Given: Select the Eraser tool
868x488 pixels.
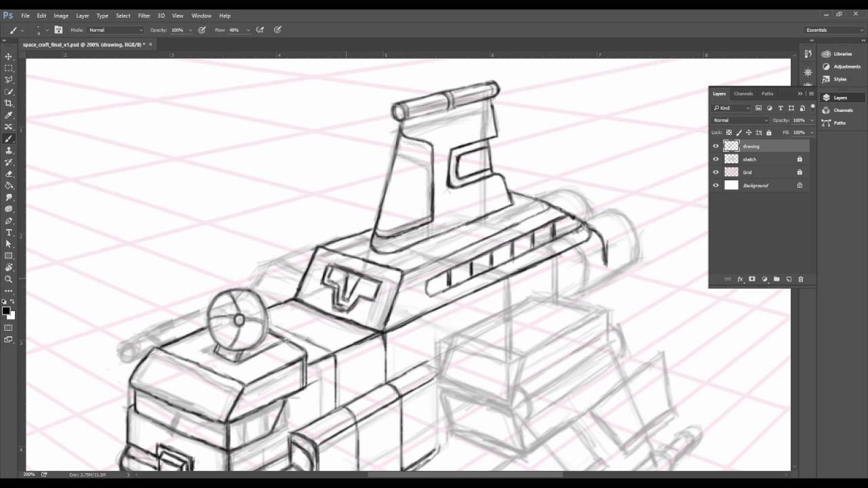Looking at the screenshot, I should click(9, 174).
